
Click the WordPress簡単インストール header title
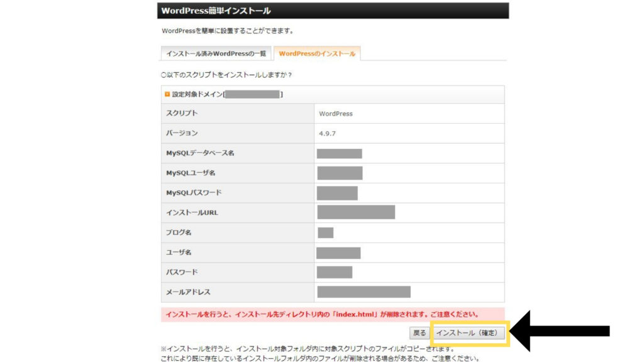point(216,11)
